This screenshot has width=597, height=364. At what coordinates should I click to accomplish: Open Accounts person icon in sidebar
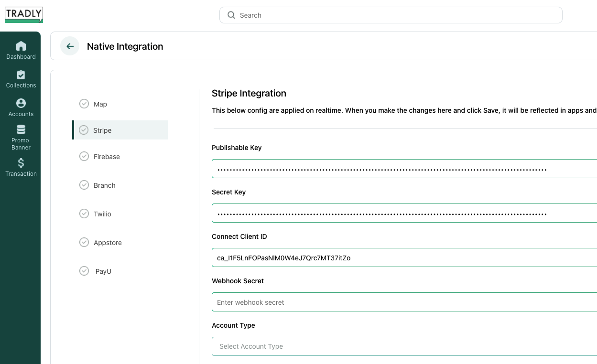click(21, 103)
